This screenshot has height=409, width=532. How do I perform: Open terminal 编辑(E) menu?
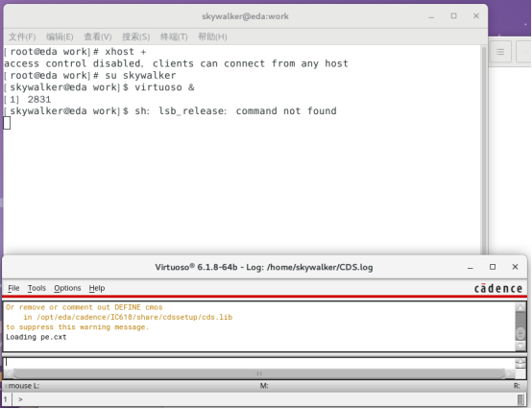[x=60, y=36]
